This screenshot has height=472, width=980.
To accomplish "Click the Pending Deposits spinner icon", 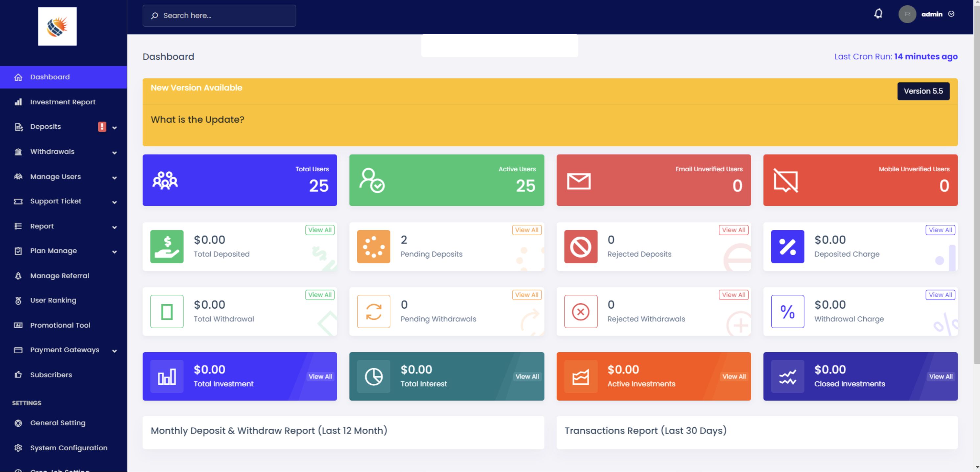I will tap(373, 247).
